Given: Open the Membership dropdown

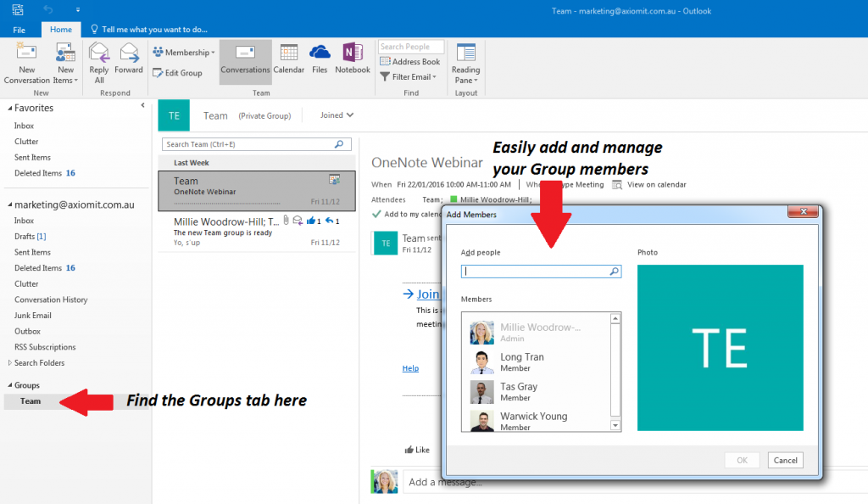Looking at the screenshot, I should [184, 52].
